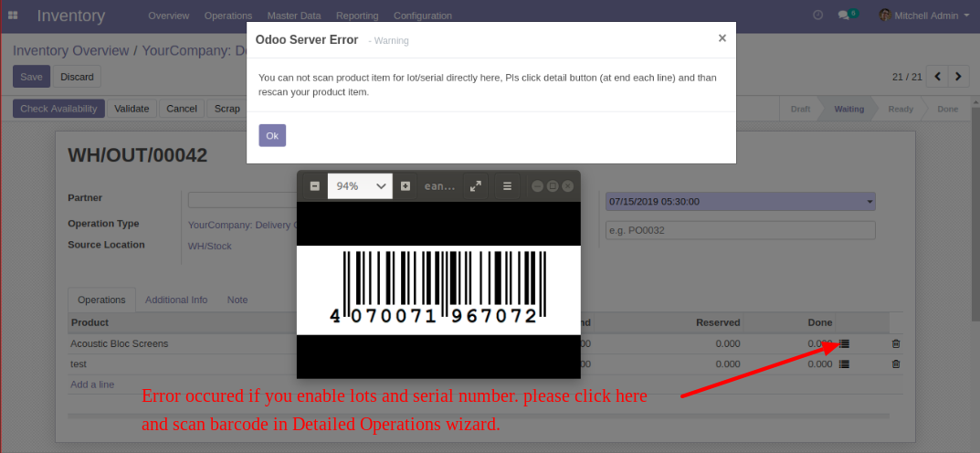980x453 pixels.
Task: Toggle fullscreen in image viewer
Action: tap(476, 186)
